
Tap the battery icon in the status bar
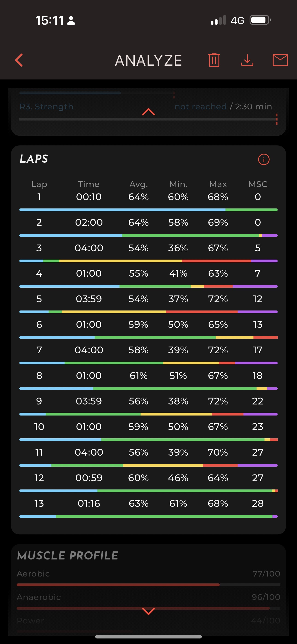point(260,20)
